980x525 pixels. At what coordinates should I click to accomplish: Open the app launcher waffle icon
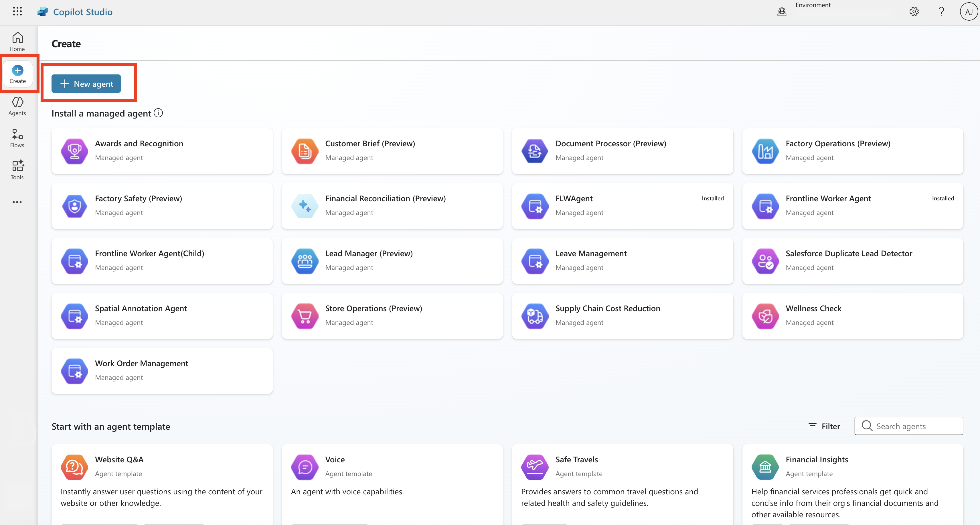(17, 11)
